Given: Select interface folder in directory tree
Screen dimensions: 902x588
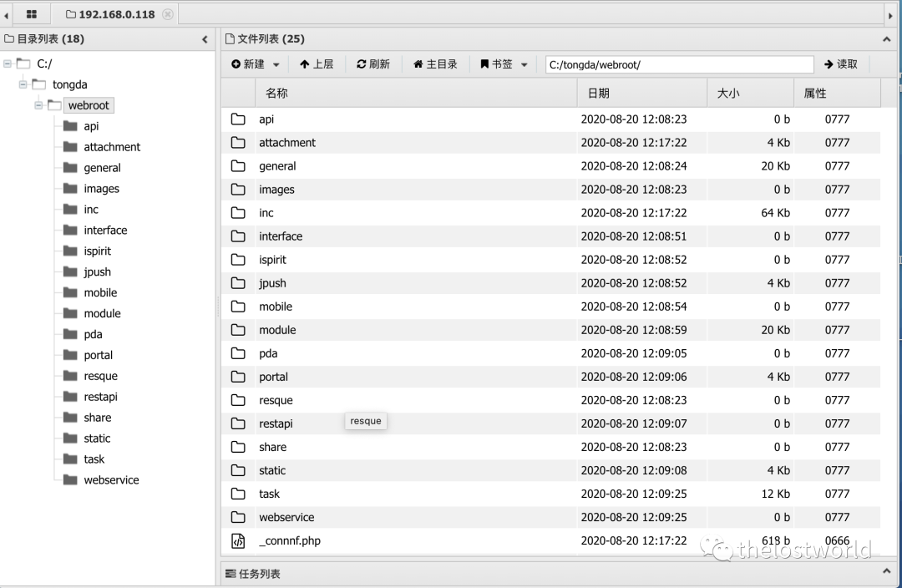Looking at the screenshot, I should pos(105,231).
